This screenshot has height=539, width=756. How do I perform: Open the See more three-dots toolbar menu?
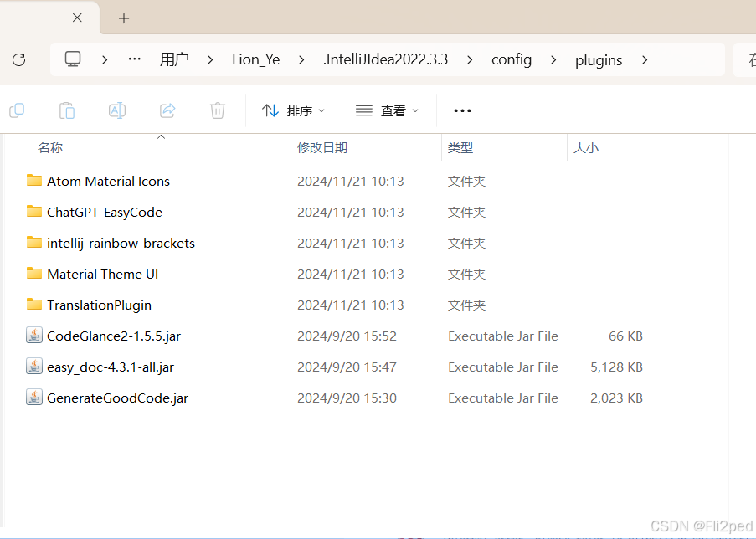(462, 110)
